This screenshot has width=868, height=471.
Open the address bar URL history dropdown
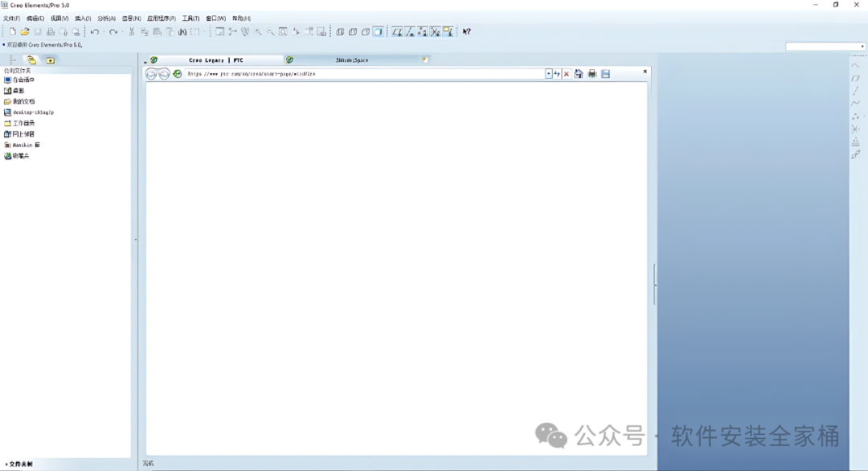pos(548,74)
